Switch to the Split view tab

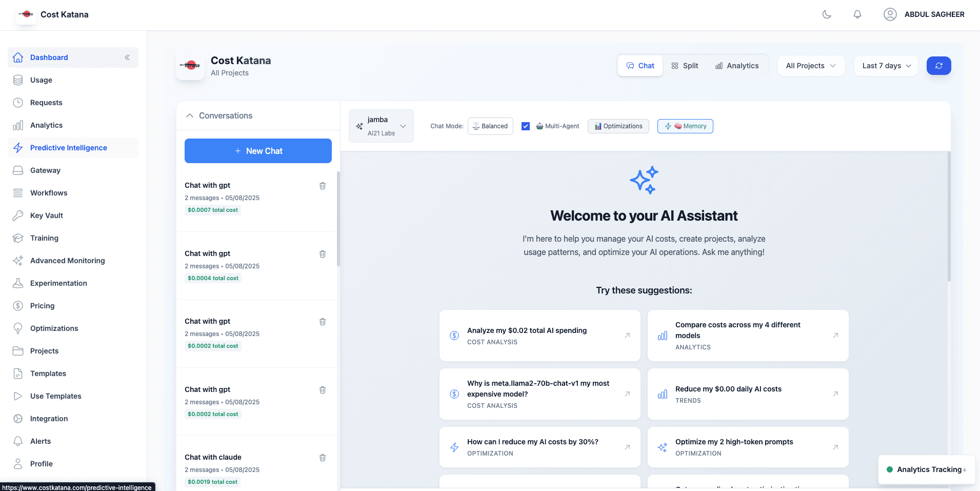[x=685, y=66]
